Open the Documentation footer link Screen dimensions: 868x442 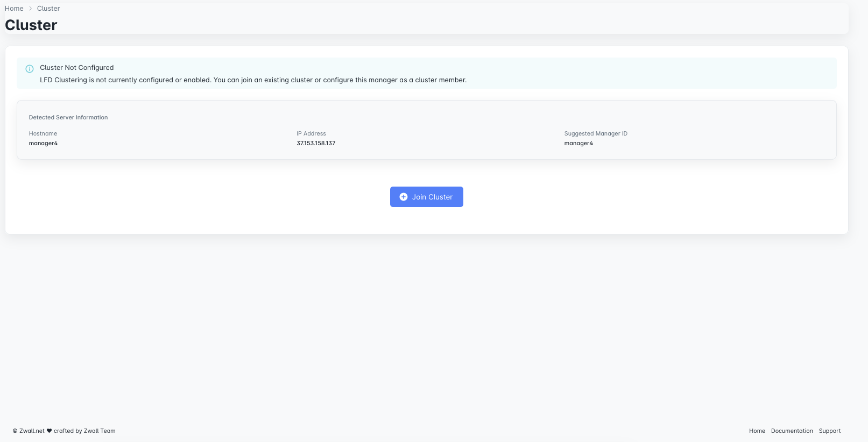tap(792, 431)
